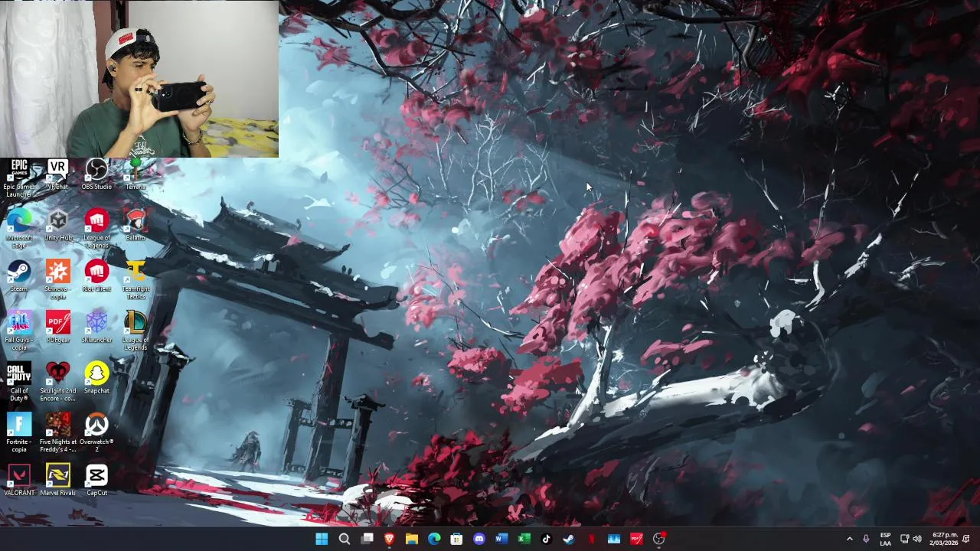Open TikTok from the taskbar
Viewport: 980px width, 551px height.
pos(546,539)
